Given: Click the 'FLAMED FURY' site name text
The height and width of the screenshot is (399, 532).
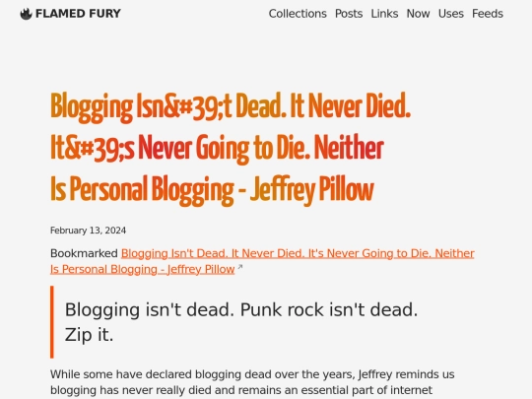Looking at the screenshot, I should click(x=78, y=14).
